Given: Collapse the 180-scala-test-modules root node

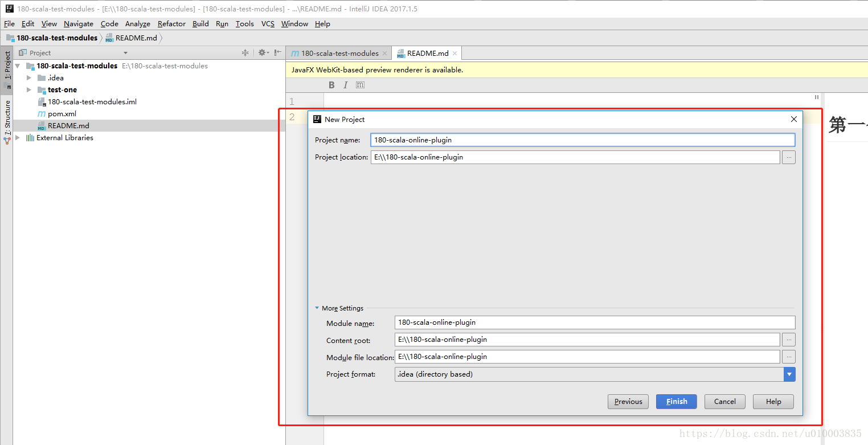Looking at the screenshot, I should coord(18,66).
